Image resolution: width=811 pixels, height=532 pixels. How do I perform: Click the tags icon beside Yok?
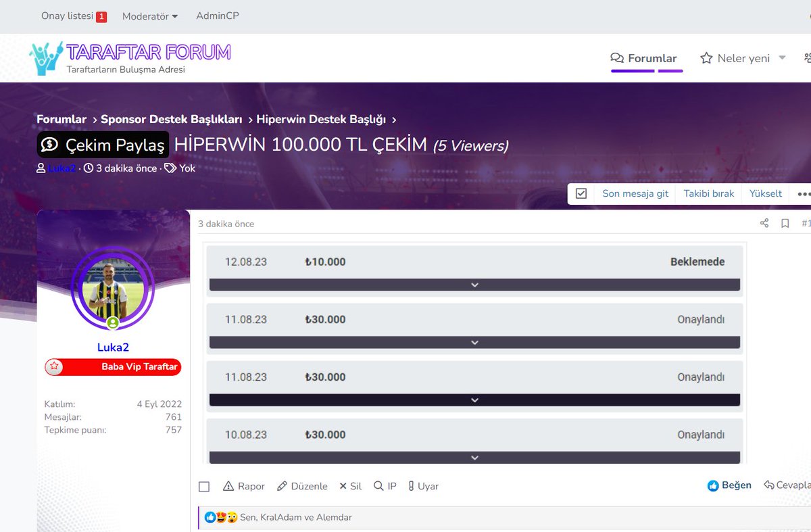[170, 168]
